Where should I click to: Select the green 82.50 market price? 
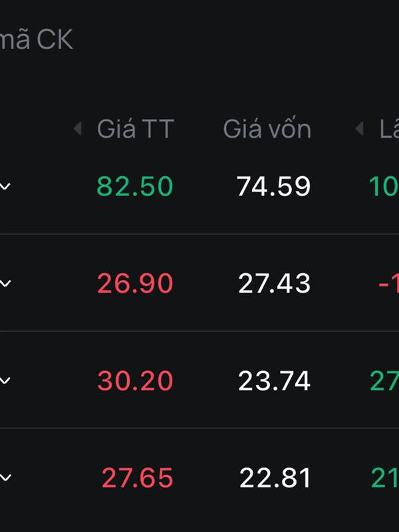(135, 187)
